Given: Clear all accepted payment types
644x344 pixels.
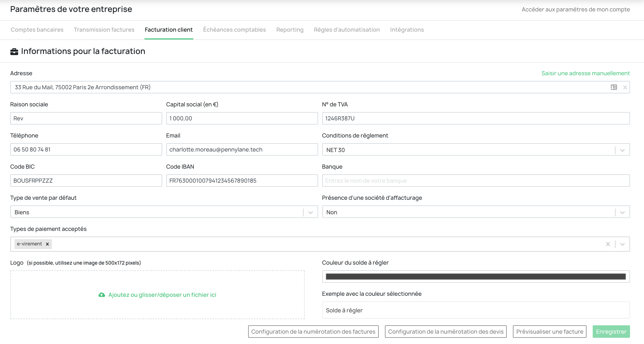Looking at the screenshot, I should [608, 244].
